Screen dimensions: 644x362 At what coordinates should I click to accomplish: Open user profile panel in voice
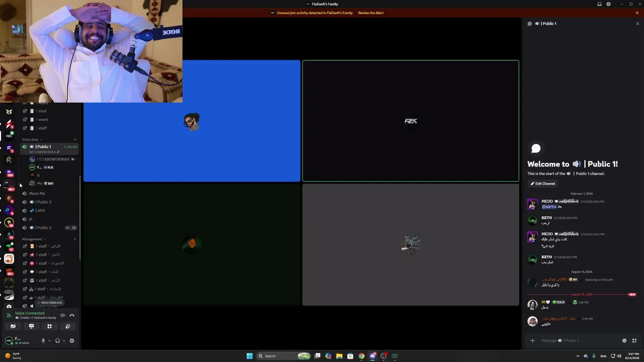pyautogui.click(x=21, y=340)
